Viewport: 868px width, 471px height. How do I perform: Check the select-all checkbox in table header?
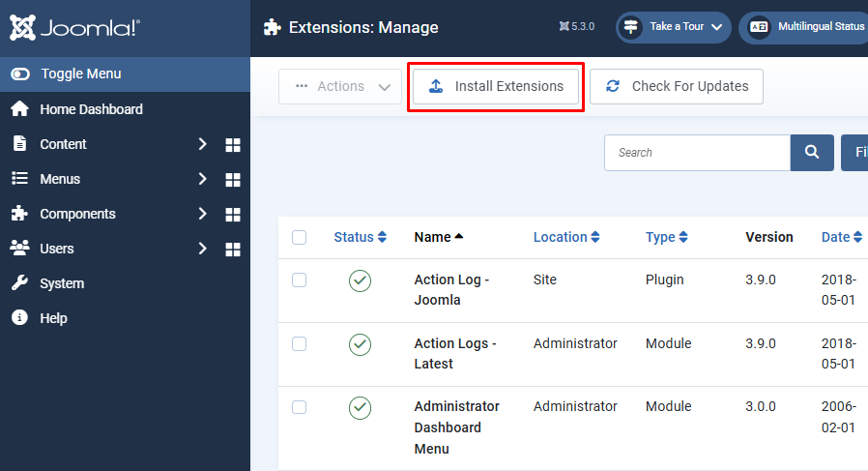click(x=300, y=238)
